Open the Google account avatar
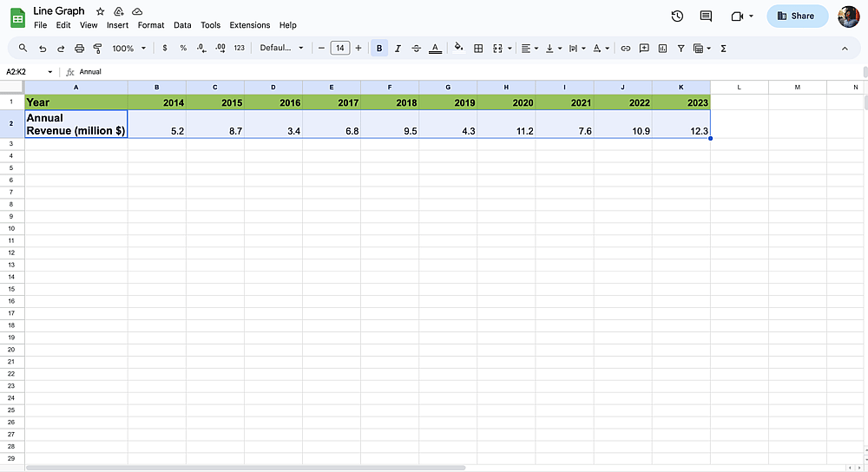Image resolution: width=868 pixels, height=472 pixels. pyautogui.click(x=849, y=16)
